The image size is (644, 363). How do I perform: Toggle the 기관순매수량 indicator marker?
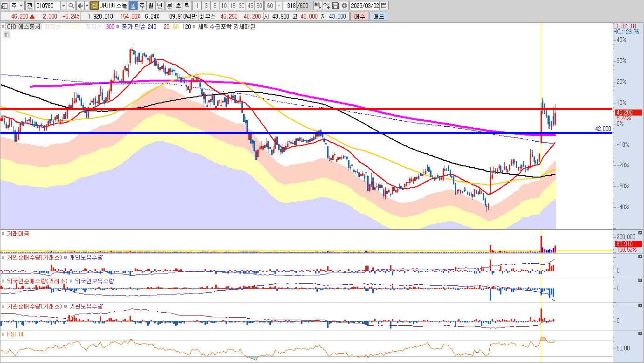(x=3, y=306)
